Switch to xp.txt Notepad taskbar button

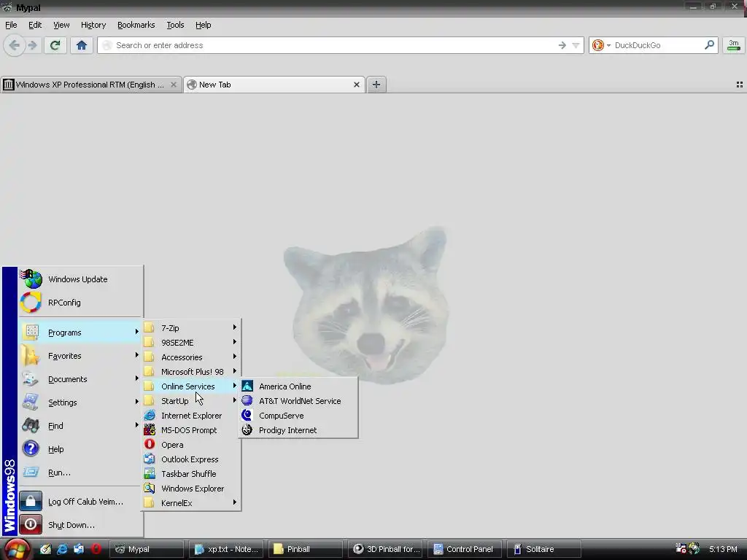pos(226,549)
